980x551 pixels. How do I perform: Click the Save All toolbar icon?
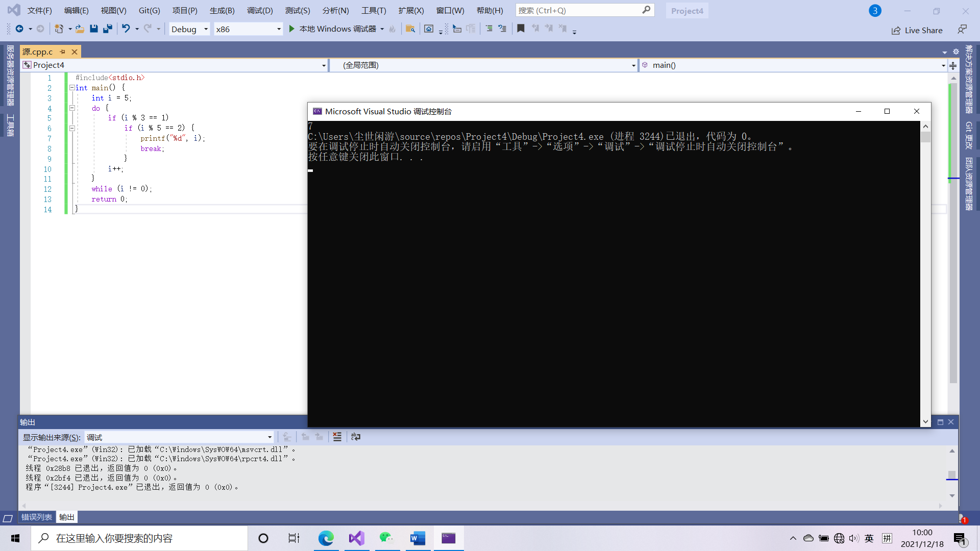108,29
